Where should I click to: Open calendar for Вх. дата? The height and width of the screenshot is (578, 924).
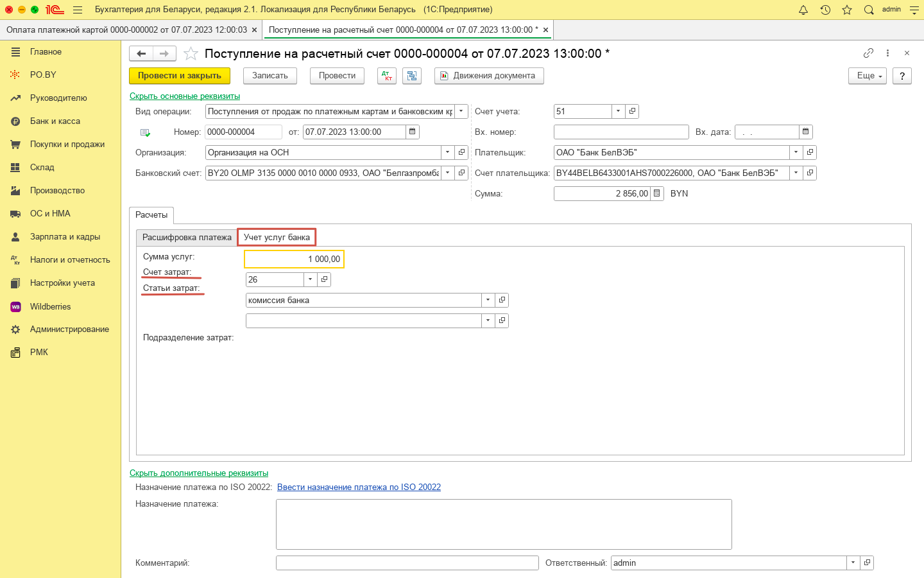pos(806,132)
